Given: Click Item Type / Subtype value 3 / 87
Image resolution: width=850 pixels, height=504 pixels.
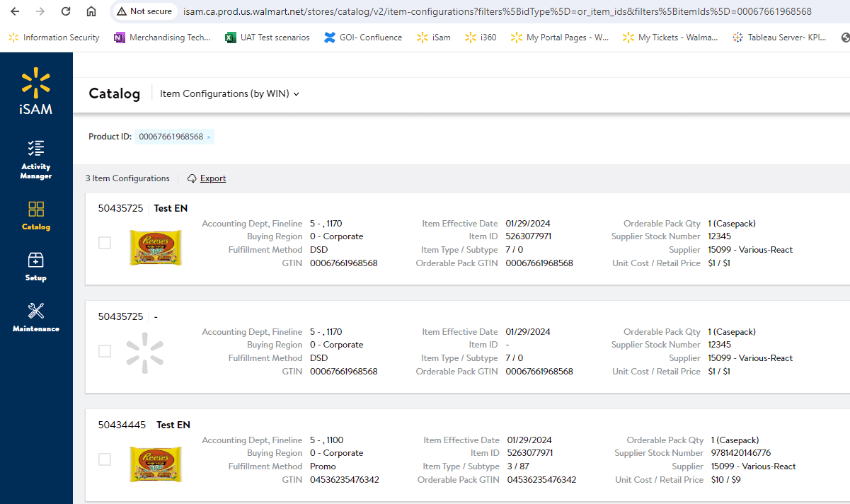Looking at the screenshot, I should tap(518, 466).
